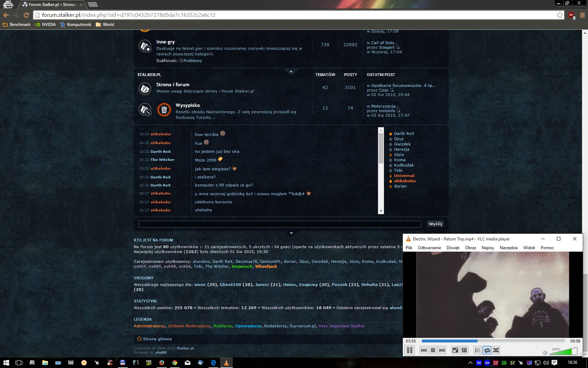This screenshot has width=588, height=368.
Task: Mute VLC audio via speaker icon
Action: (545, 353)
